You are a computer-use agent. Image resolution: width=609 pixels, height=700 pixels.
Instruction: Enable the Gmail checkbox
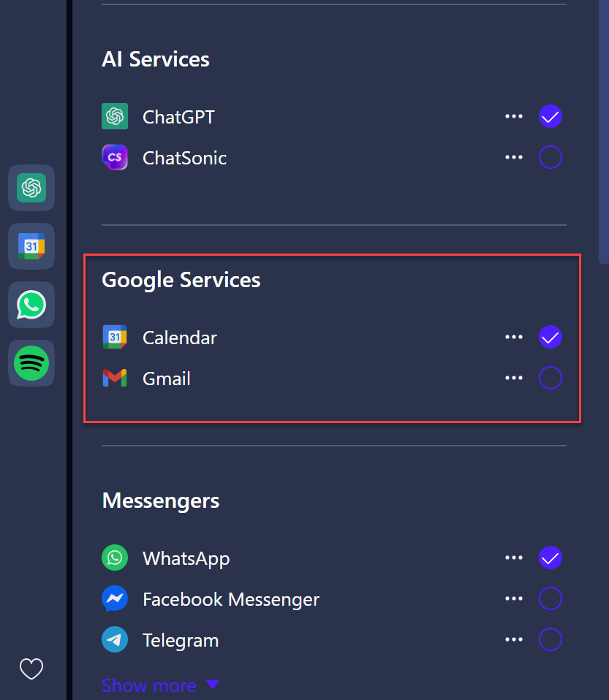550,378
